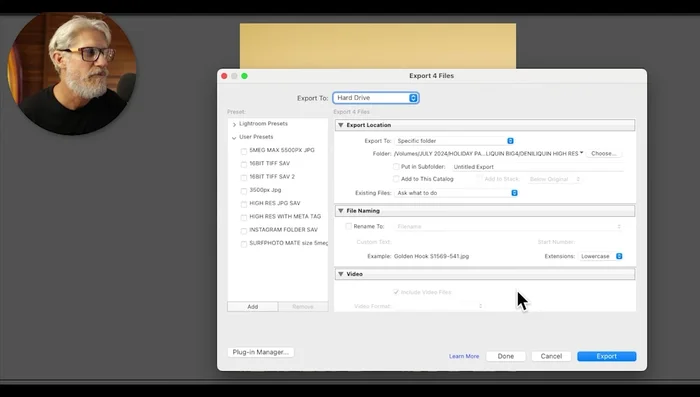Check the HIGH RES JPG SAV preset
Viewport: 700px width, 397px height.
point(244,204)
